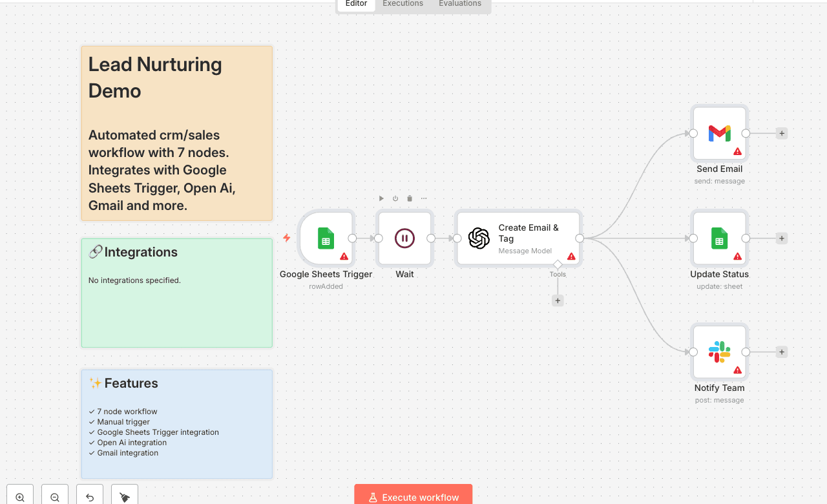This screenshot has width=827, height=504.
Task: Click the plus after the Send Email node
Action: pyautogui.click(x=781, y=133)
